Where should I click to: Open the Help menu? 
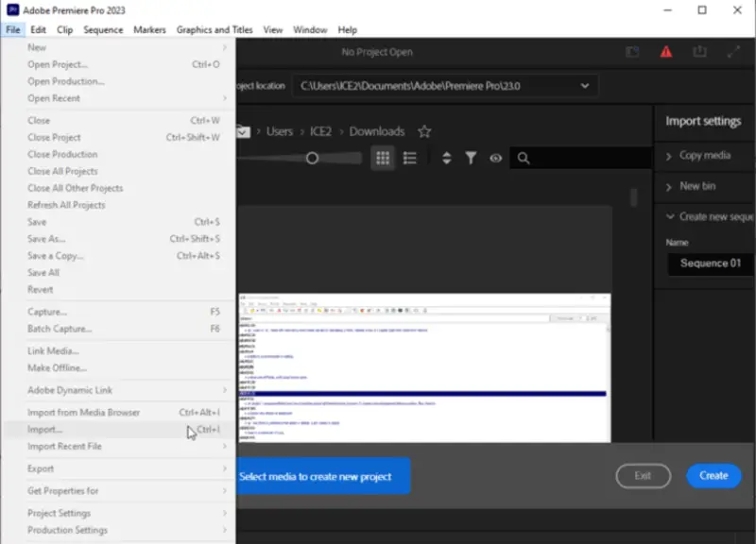coord(347,30)
